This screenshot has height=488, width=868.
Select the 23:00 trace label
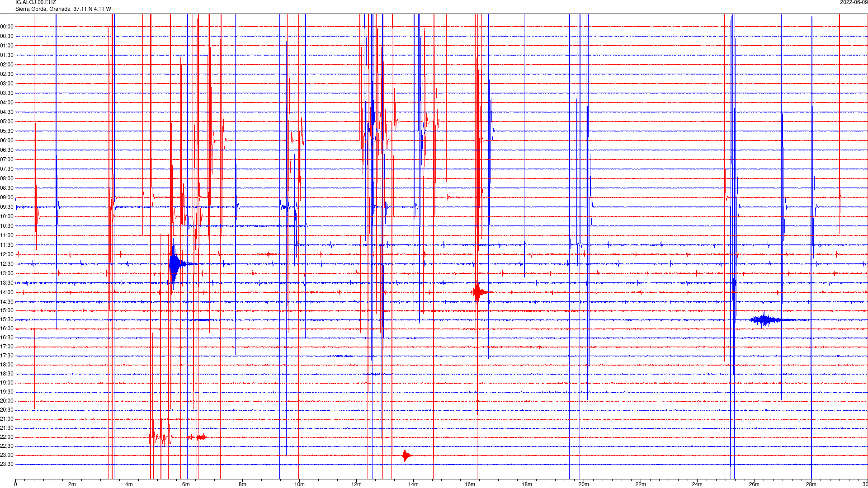click(x=7, y=455)
